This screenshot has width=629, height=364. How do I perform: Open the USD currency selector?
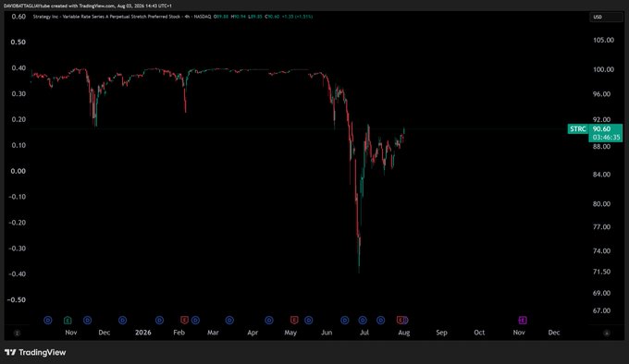tap(605, 17)
